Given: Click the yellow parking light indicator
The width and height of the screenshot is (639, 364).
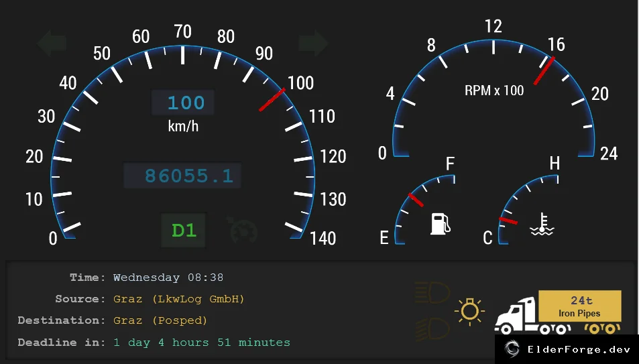Looking at the screenshot, I should pos(469,312).
